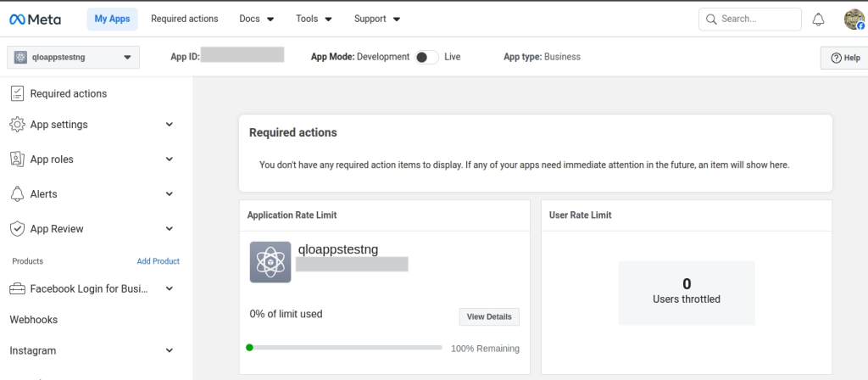The width and height of the screenshot is (868, 380).
Task: Open the Support dropdown menu
Action: [377, 19]
